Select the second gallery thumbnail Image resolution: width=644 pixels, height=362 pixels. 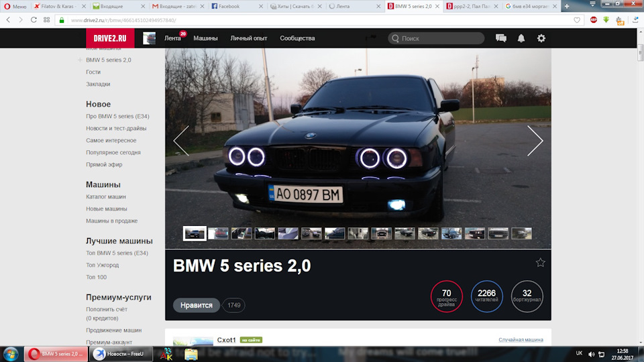click(218, 233)
